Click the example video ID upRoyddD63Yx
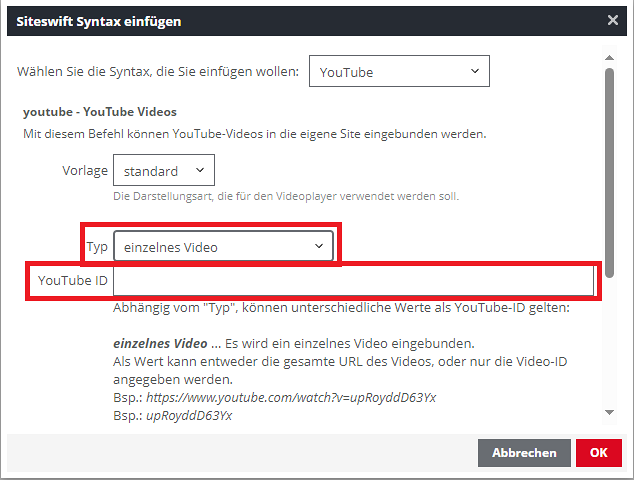The height and width of the screenshot is (480, 634). (x=188, y=416)
